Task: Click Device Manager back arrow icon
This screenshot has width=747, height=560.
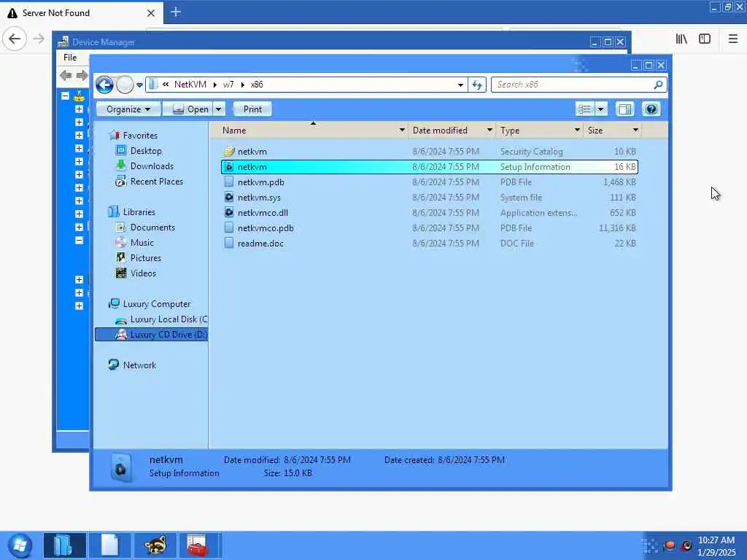Action: 66,75
